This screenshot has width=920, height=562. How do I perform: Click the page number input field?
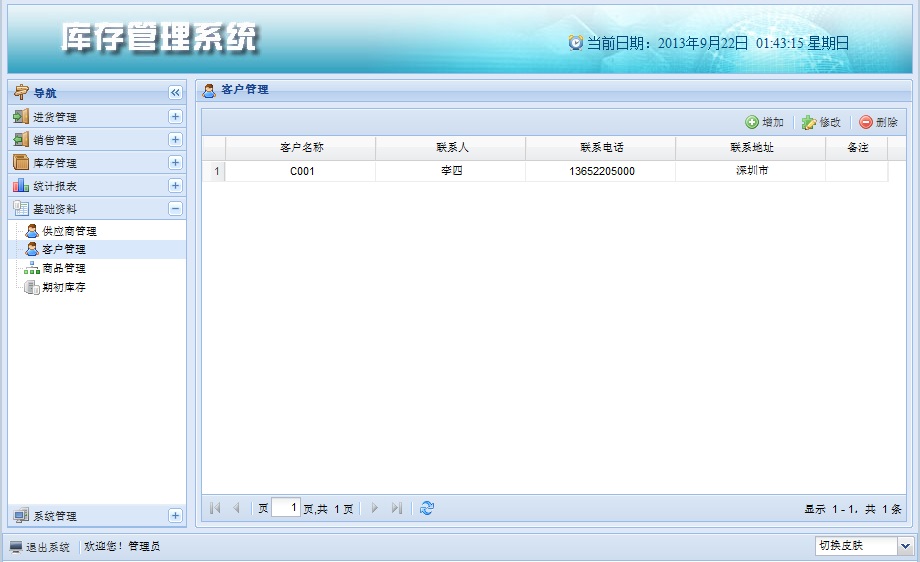click(x=286, y=508)
